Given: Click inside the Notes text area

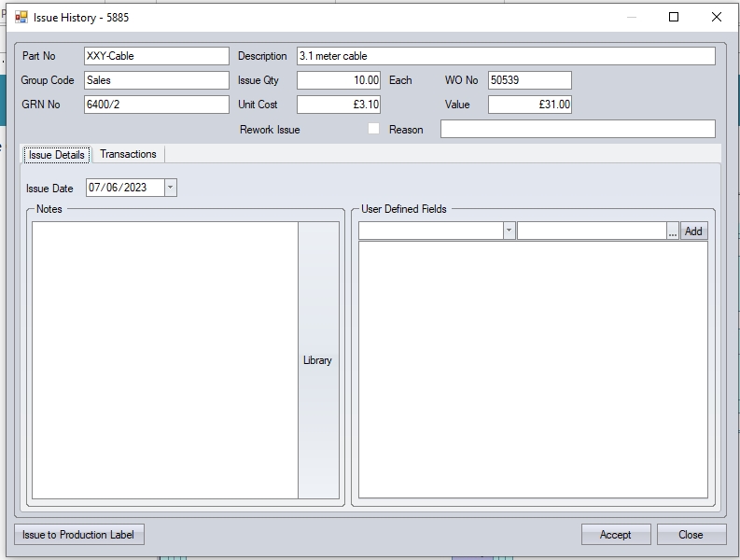Looking at the screenshot, I should click(164, 359).
